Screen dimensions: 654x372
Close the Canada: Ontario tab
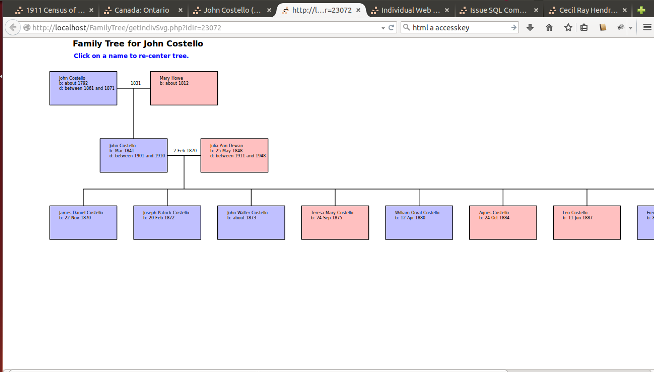(181, 10)
